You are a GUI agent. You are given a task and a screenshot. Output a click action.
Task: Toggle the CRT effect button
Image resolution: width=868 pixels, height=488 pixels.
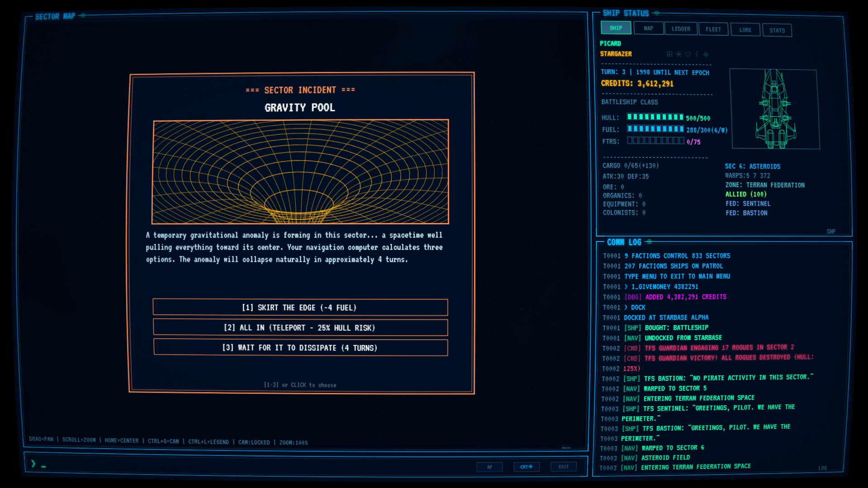coord(526,467)
